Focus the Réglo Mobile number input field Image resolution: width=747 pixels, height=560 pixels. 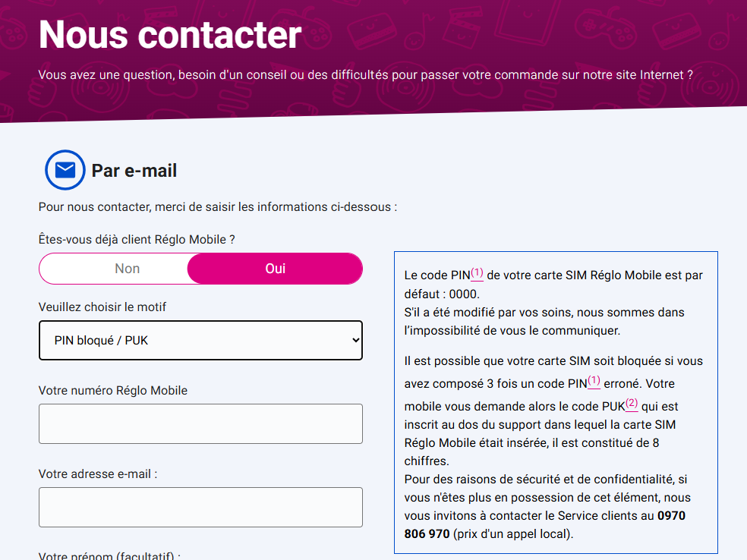point(200,423)
